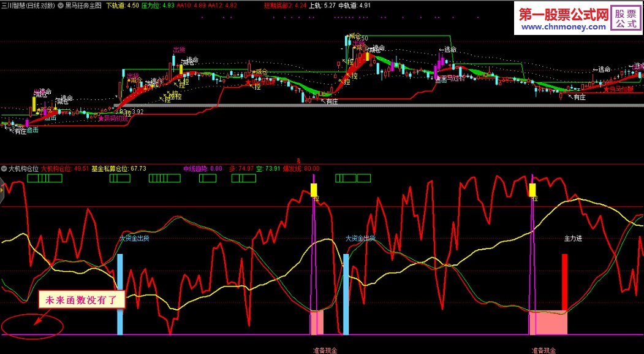Click the 短期底部2: 4.24 value
Image resolution: width=644 pixels, height=354 pixels.
285,6
